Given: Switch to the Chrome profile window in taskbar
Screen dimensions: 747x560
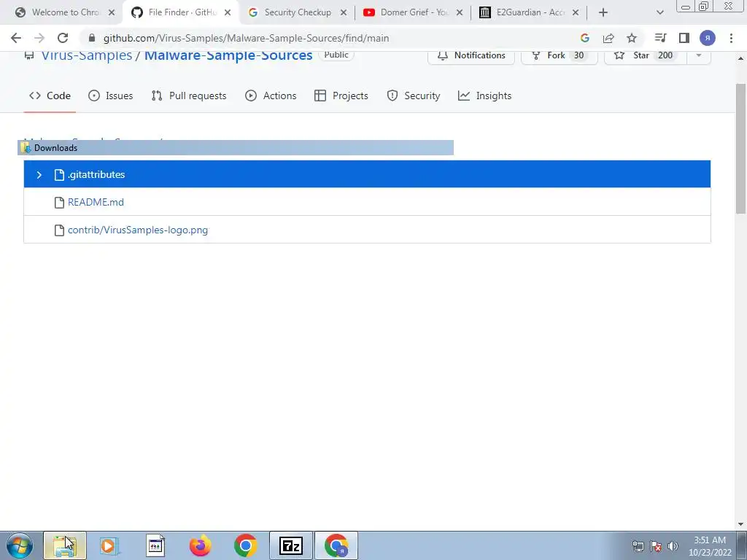Looking at the screenshot, I should [336, 545].
